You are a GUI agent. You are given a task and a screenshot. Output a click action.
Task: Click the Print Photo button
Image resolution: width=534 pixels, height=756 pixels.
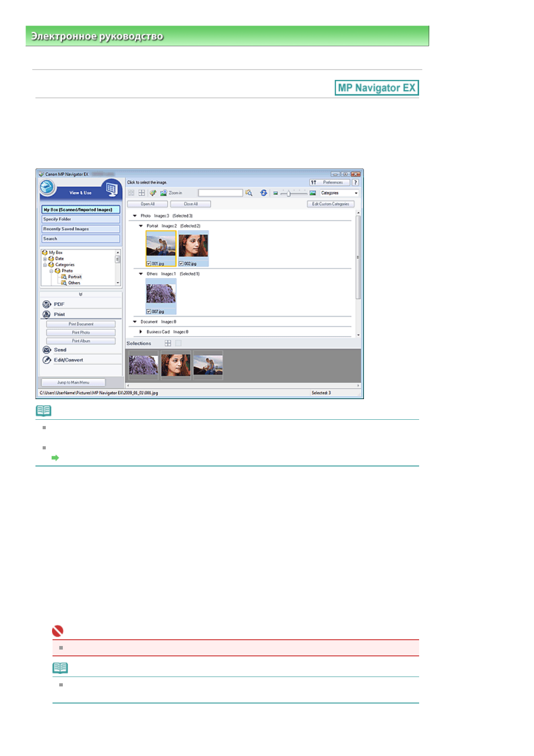[x=81, y=333]
